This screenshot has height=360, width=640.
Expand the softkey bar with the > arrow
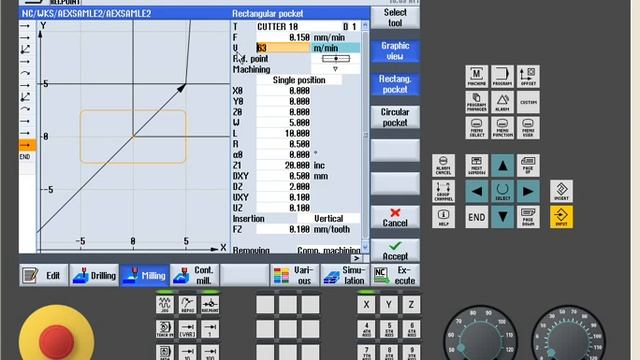[356, 258]
